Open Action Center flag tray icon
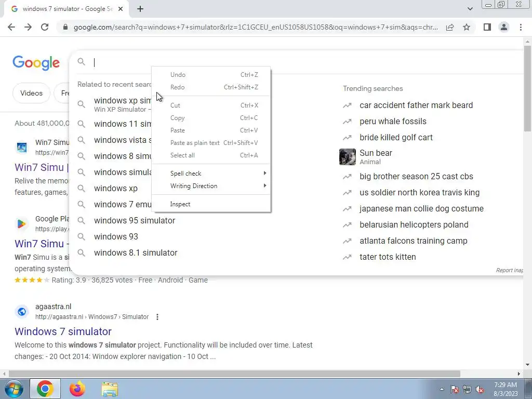This screenshot has width=532, height=399. point(455,389)
